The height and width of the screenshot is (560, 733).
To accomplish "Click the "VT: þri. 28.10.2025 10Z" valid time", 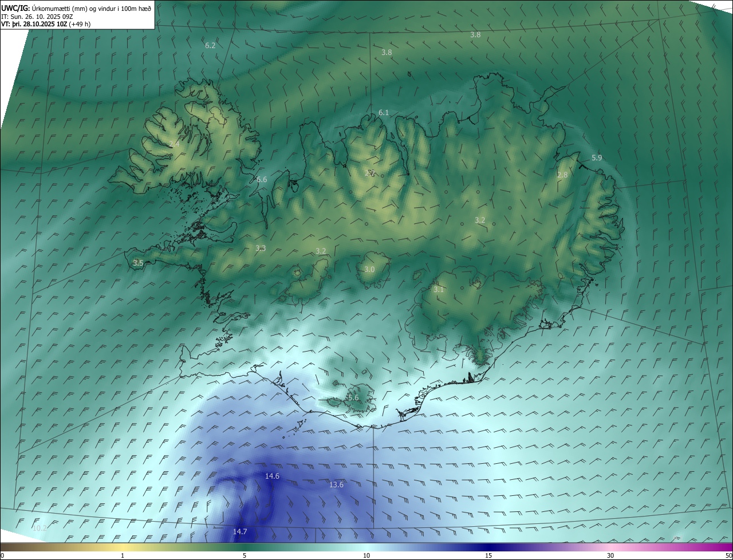I will point(34,24).
